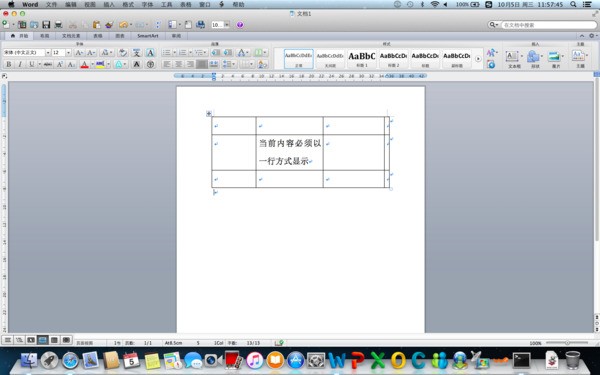Click the cell containing 当前内容必须以

289,152
